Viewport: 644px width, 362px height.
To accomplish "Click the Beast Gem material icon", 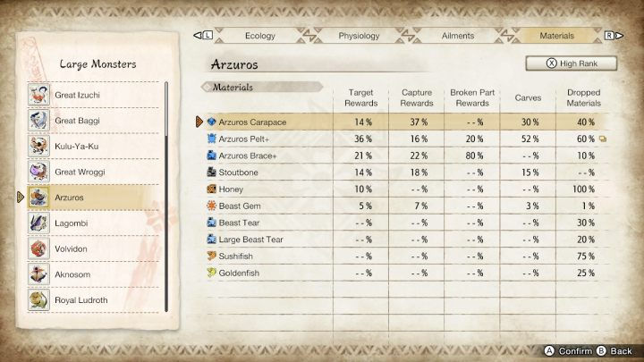I will tap(211, 206).
